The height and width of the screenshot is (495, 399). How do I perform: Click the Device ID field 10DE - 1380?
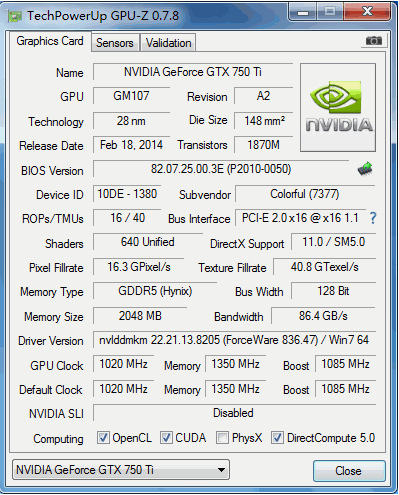click(x=127, y=194)
